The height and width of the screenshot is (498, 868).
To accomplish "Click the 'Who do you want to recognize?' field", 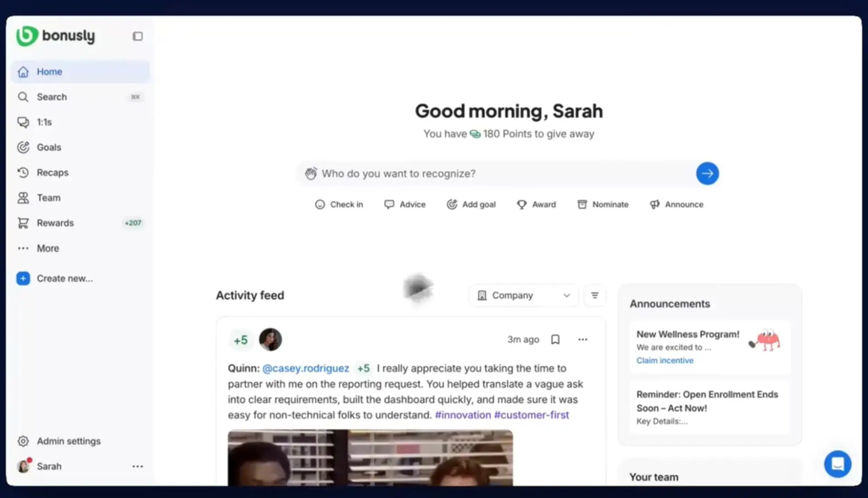I will pos(495,174).
